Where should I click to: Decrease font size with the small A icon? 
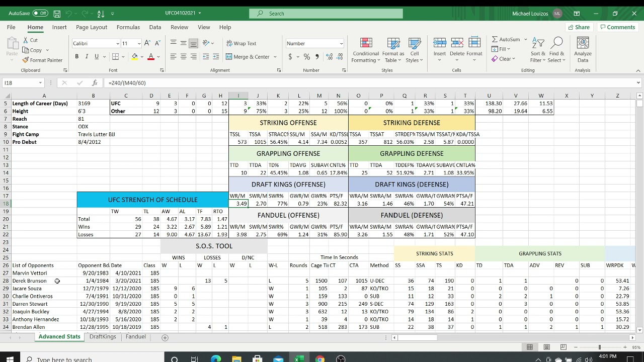[157, 43]
